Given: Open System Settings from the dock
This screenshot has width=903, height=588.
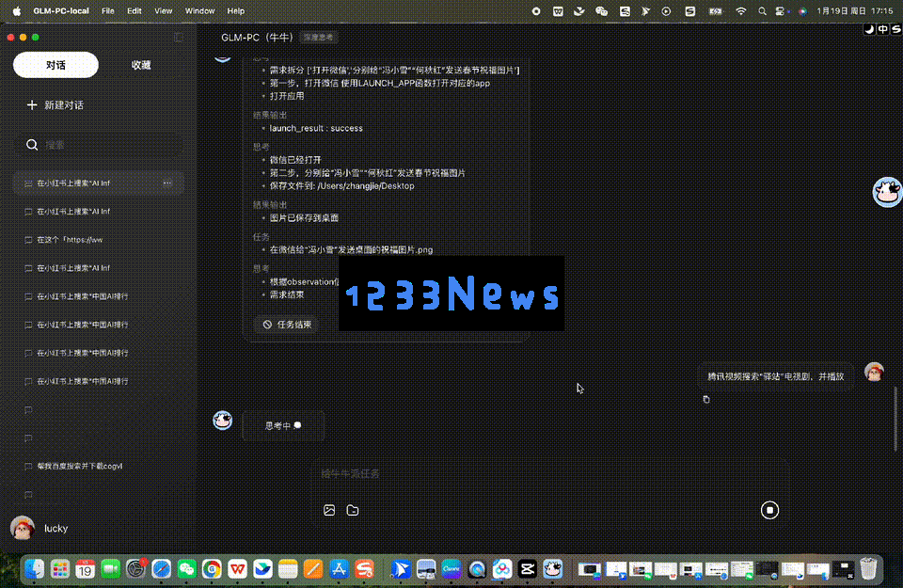Looking at the screenshot, I should click(x=135, y=569).
